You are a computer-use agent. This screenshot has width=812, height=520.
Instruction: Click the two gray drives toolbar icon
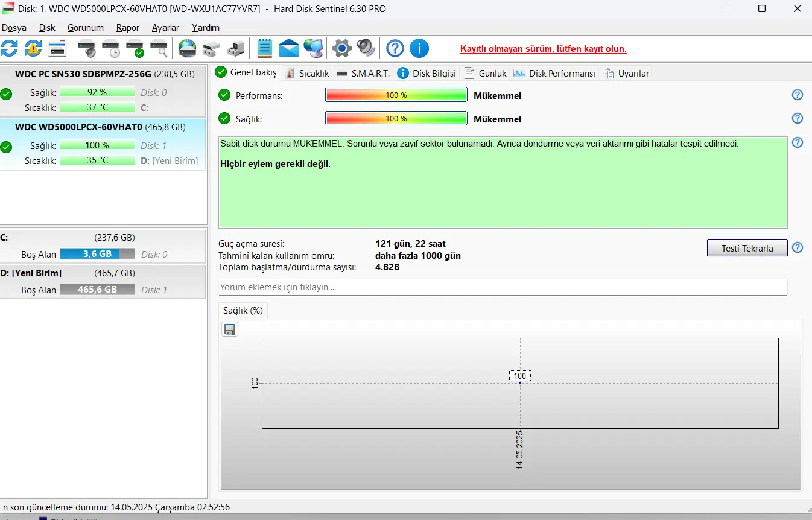(212, 48)
